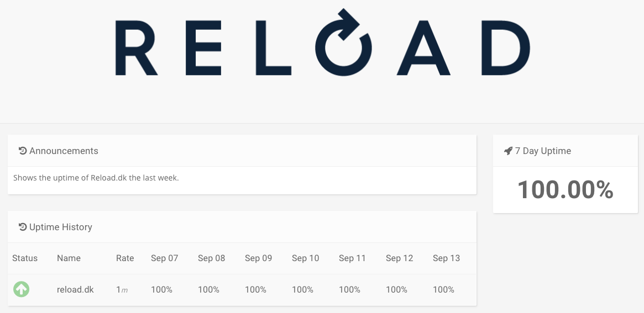Click the rocket icon beside 7 Day Uptime
This screenshot has width=644, height=313.
pyautogui.click(x=508, y=151)
